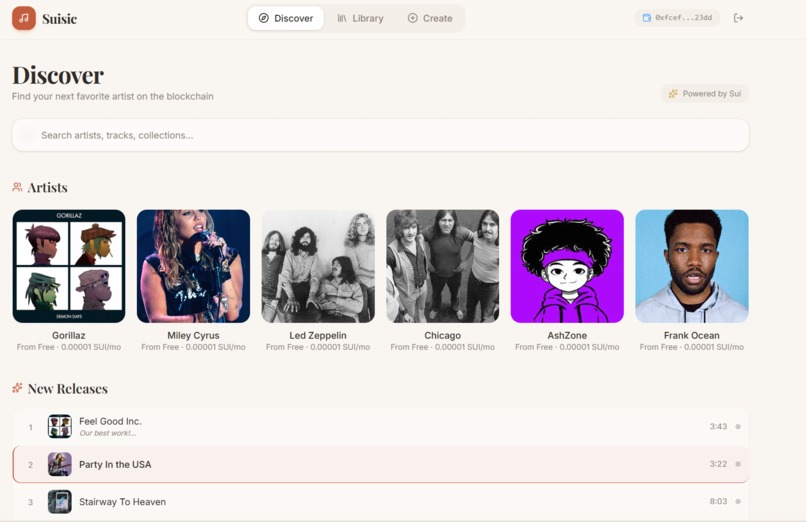This screenshot has height=522, width=806.
Task: Click the 3:43 duration of Feel Good Inc.
Action: pos(718,426)
